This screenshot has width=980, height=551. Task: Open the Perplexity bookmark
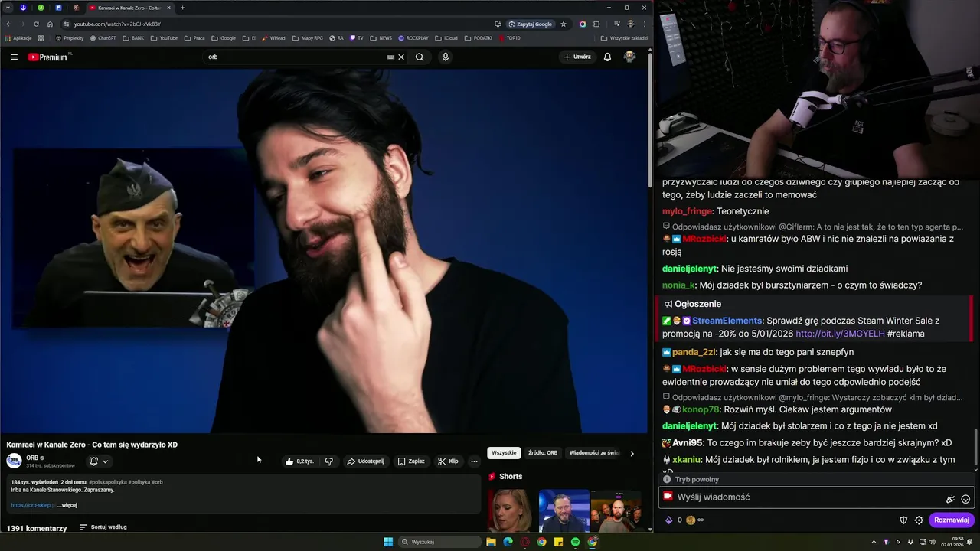click(x=70, y=38)
